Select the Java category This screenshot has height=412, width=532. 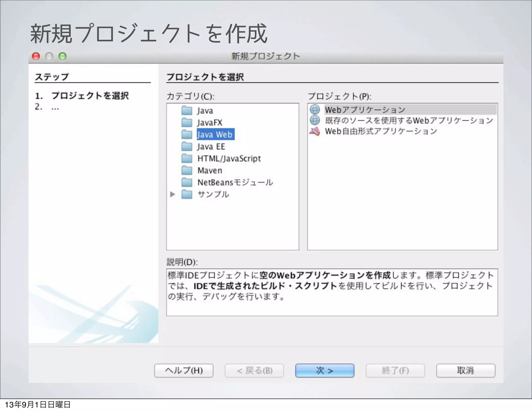(205, 111)
